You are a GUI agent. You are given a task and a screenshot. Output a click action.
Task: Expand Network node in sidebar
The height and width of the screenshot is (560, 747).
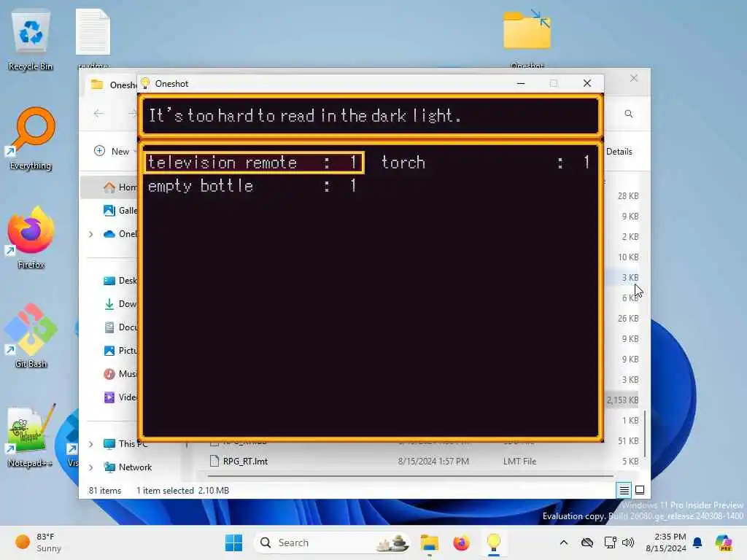[x=91, y=467]
